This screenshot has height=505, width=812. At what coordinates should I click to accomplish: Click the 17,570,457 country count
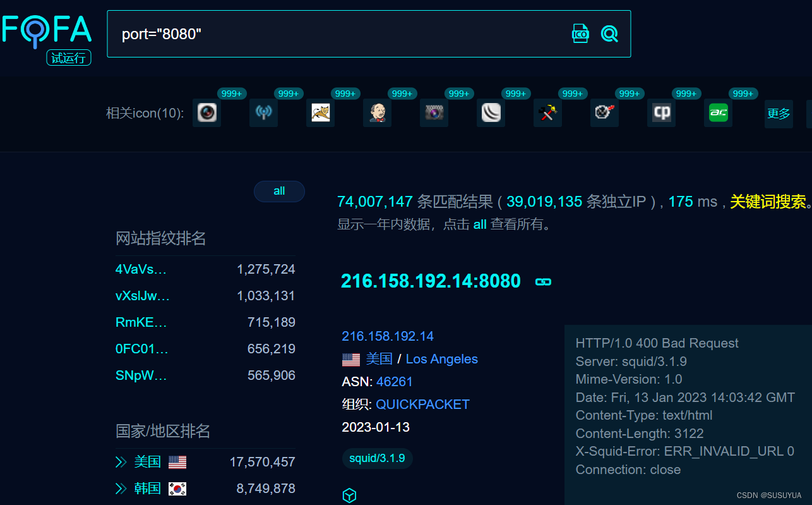click(x=262, y=462)
